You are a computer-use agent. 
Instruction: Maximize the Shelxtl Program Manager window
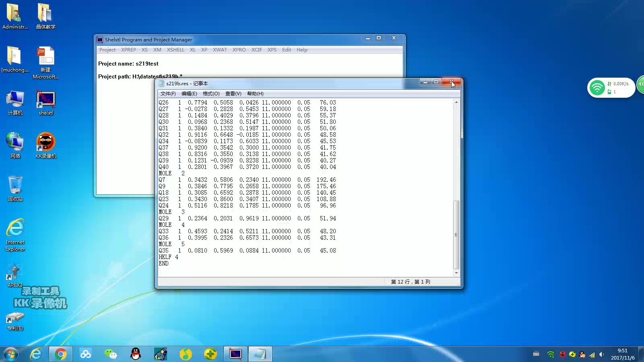[379, 38]
